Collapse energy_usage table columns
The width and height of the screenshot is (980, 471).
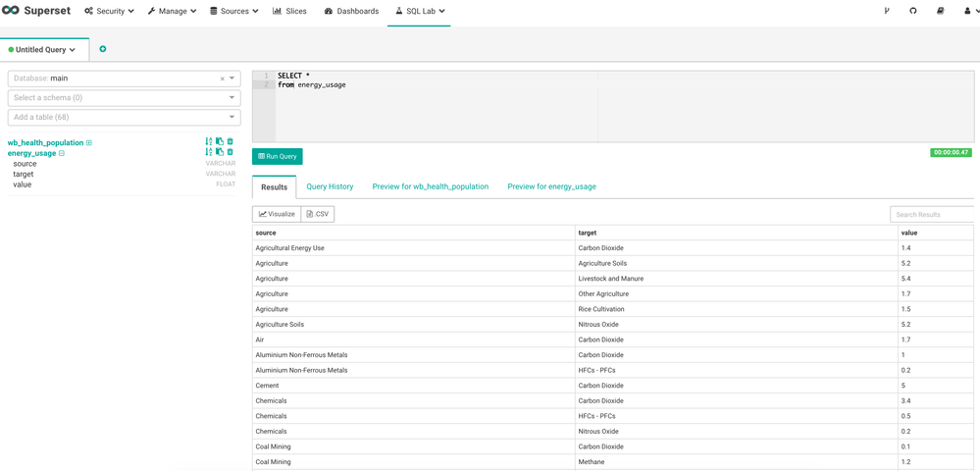click(61, 153)
